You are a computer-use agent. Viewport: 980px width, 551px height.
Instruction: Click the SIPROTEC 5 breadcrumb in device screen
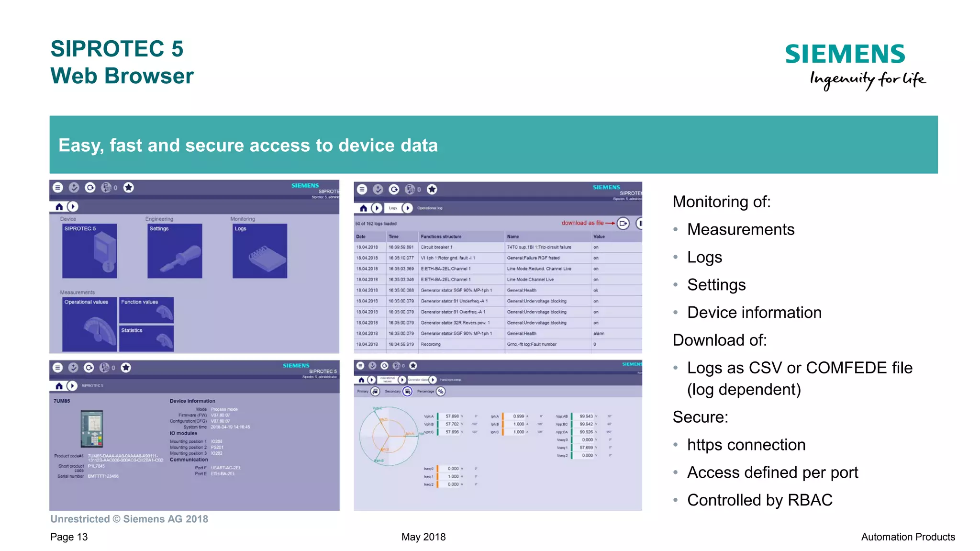(x=92, y=386)
